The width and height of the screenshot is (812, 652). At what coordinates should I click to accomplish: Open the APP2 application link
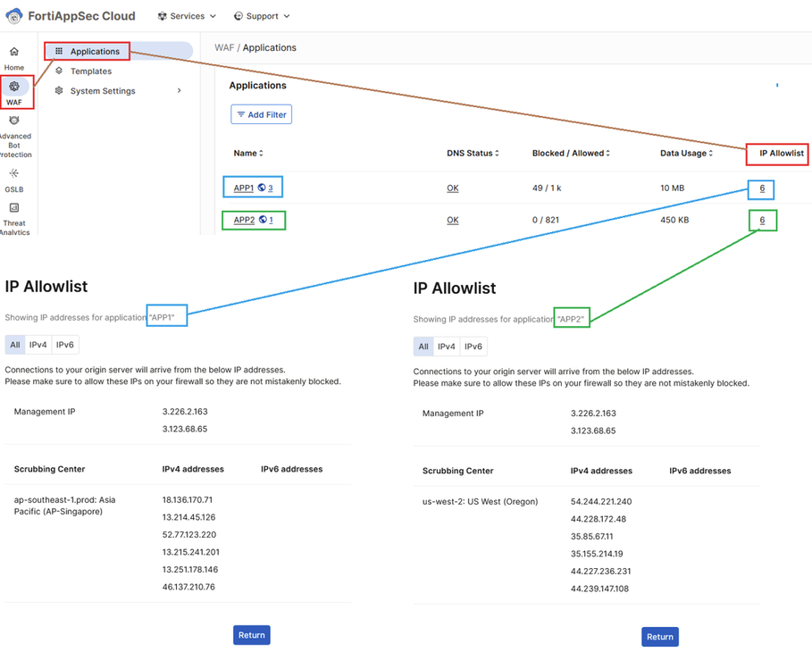tap(244, 220)
